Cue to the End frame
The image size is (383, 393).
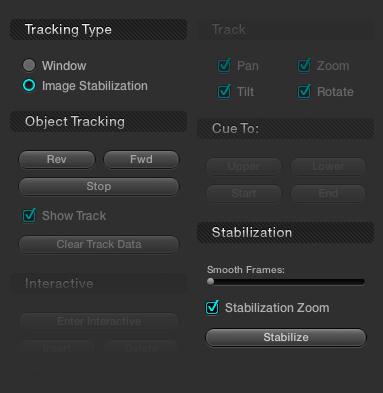(328, 193)
